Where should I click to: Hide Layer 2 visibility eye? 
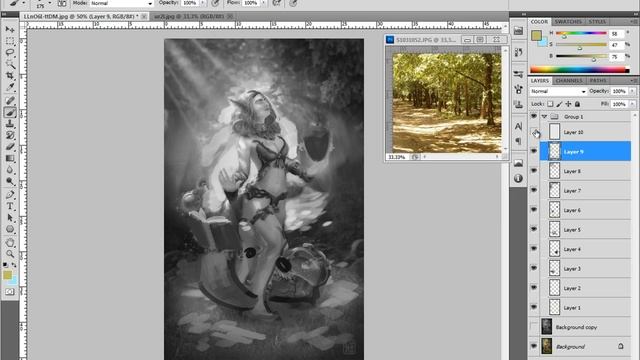[x=534, y=287]
